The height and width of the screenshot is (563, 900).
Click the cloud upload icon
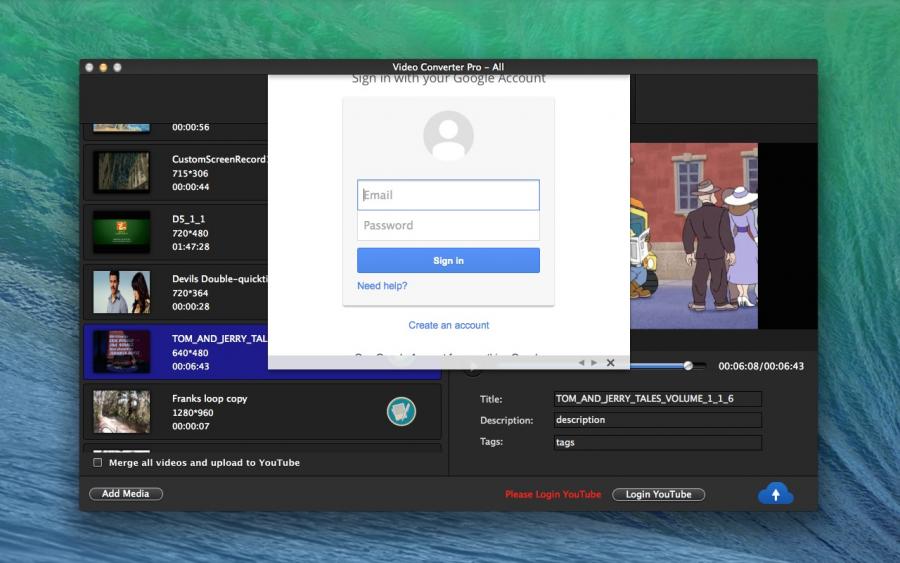(x=775, y=494)
